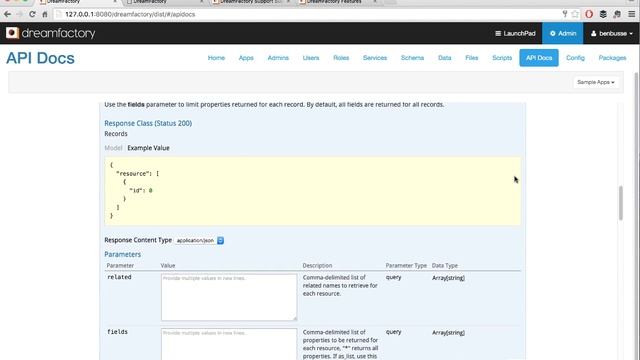Click the fields parameter value box

pyautogui.click(x=229, y=344)
